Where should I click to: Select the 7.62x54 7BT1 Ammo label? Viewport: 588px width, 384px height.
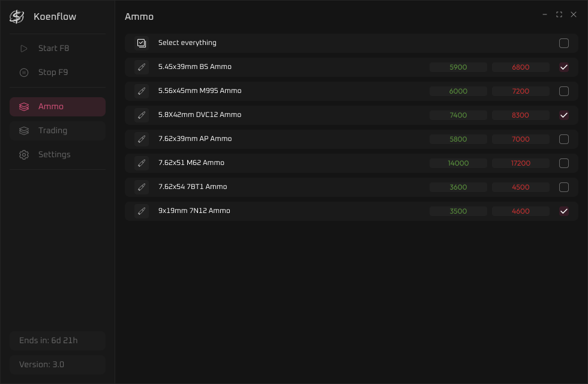193,187
